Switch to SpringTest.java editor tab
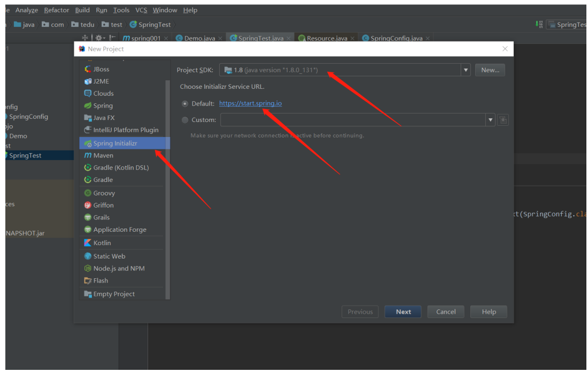Screen dimensions: 588x372 (x=260, y=38)
